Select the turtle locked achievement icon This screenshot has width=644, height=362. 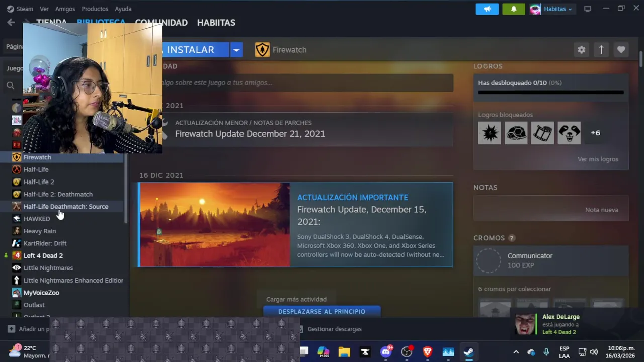coord(516,133)
